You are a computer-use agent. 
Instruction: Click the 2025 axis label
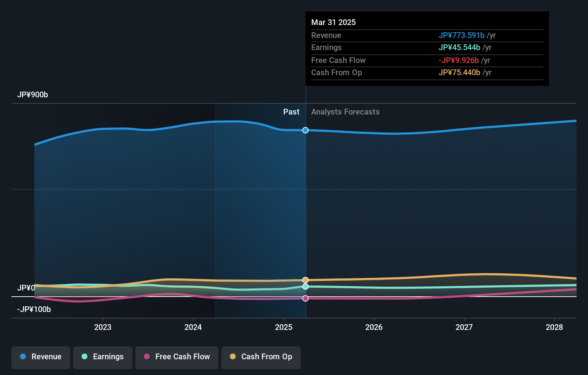[x=284, y=327]
